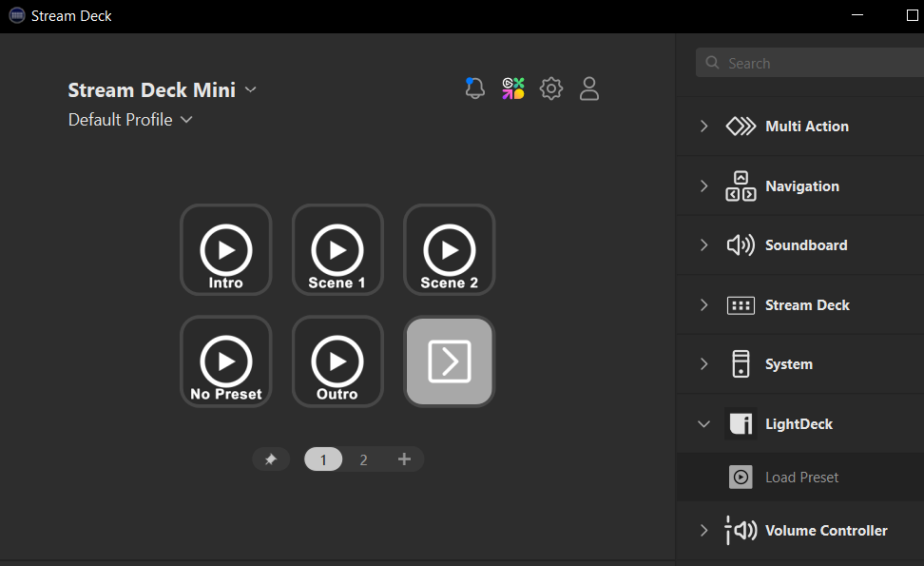Expand the Multi Action category
The image size is (924, 566).
(x=703, y=127)
